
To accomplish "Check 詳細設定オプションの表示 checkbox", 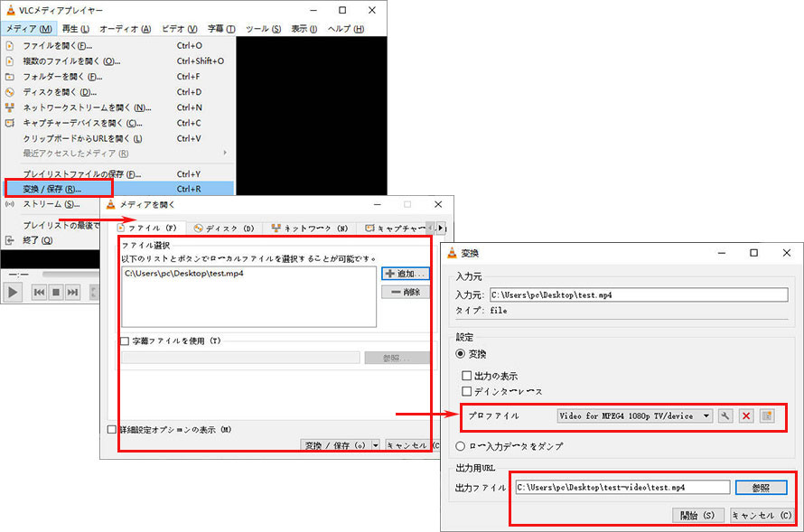I will point(112,430).
